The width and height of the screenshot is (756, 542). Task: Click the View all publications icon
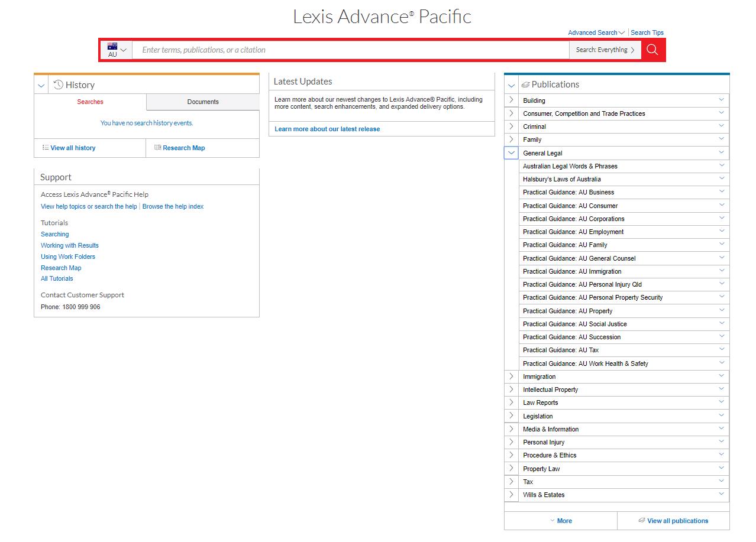tap(641, 520)
